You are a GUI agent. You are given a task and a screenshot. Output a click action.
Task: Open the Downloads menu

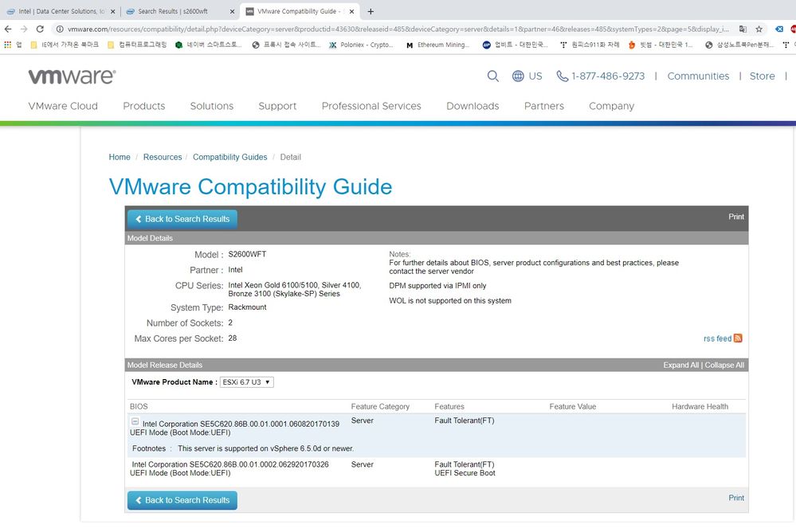click(x=473, y=106)
